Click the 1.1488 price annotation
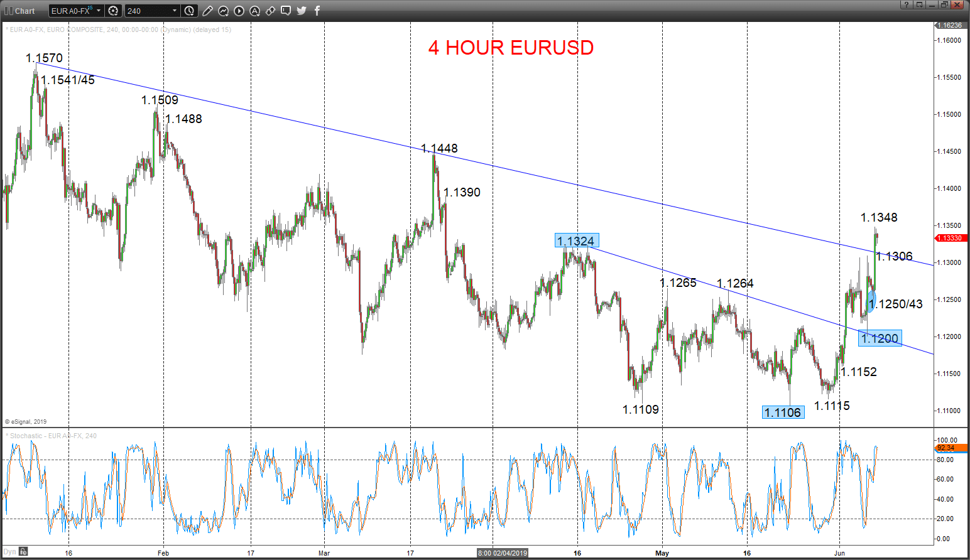This screenshot has width=970, height=560. (183, 119)
